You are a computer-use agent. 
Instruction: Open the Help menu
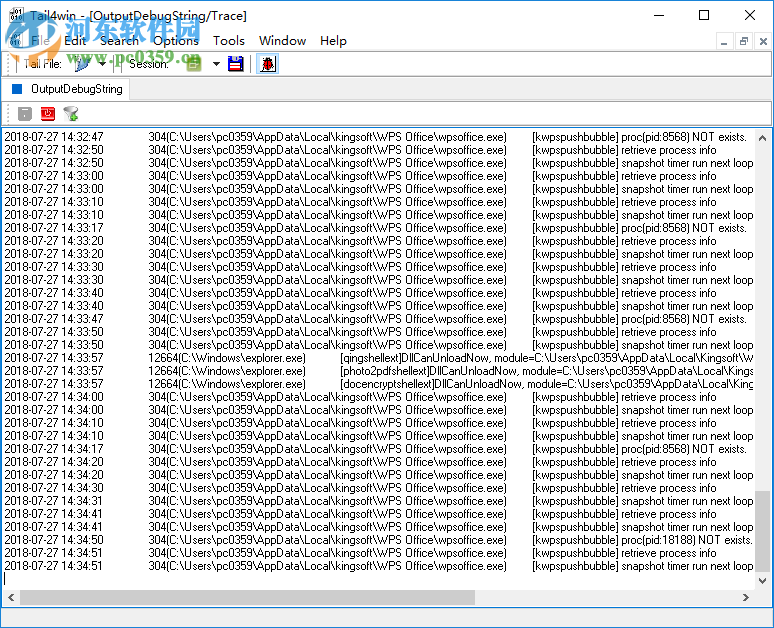coord(333,40)
